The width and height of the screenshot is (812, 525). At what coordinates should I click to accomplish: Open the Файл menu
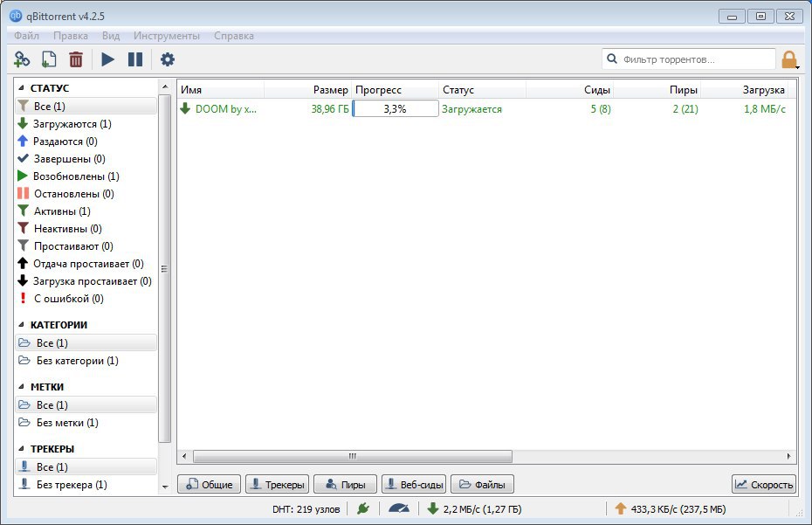[x=26, y=36]
